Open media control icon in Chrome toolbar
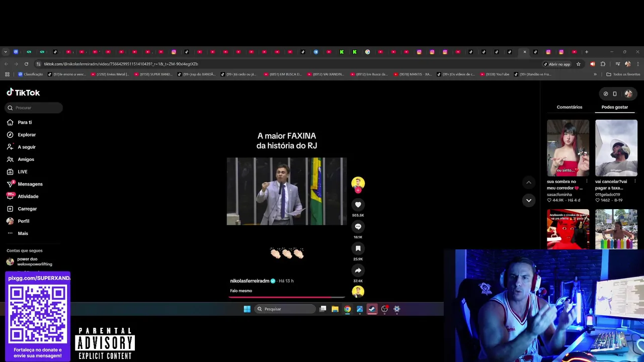Screen dimensions: 644x362 point(617,64)
